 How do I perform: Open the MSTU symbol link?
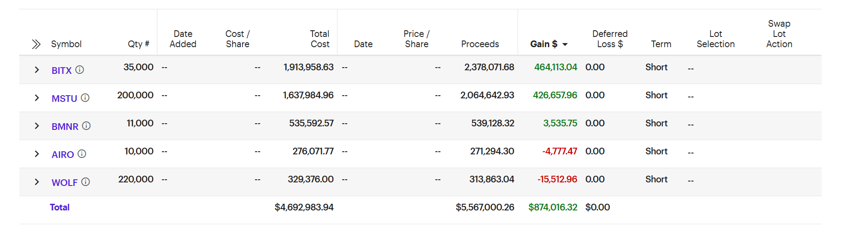point(64,99)
